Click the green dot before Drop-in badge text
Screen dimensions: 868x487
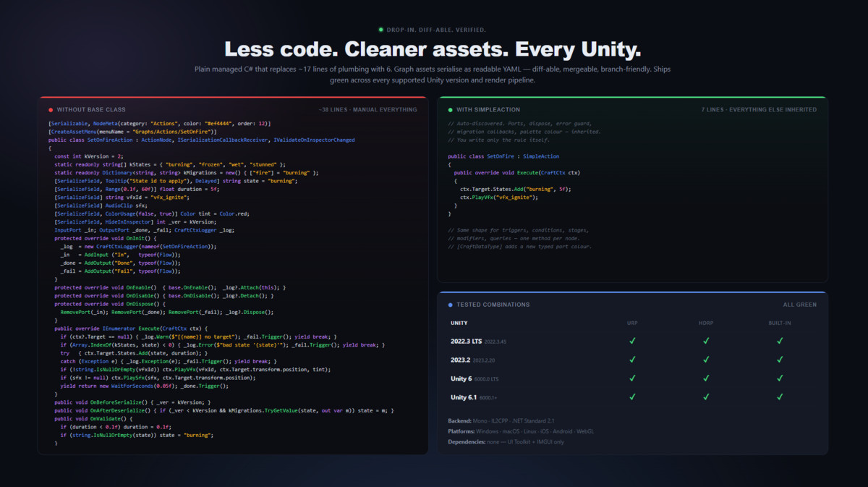[381, 30]
